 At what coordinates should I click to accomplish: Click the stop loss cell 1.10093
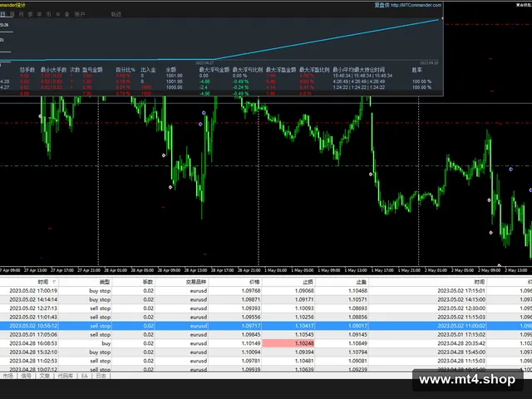pyautogui.click(x=304, y=308)
